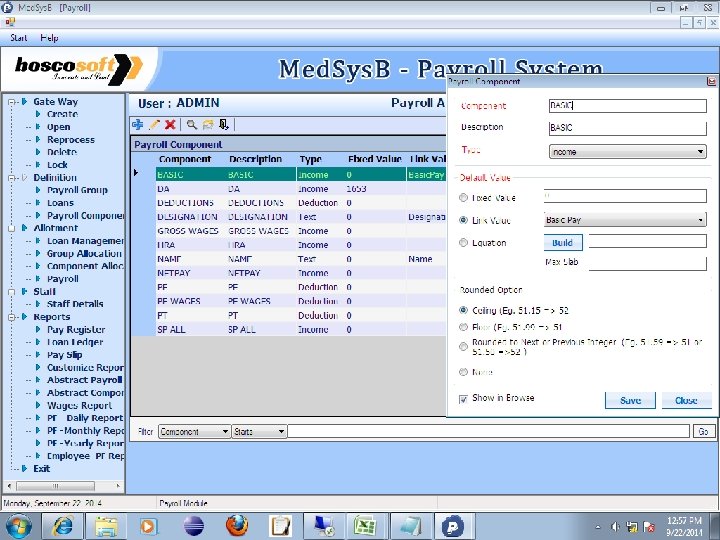This screenshot has width=720, height=540.
Task: Click the pencil Edit icon in toolbar
Action: point(154,124)
